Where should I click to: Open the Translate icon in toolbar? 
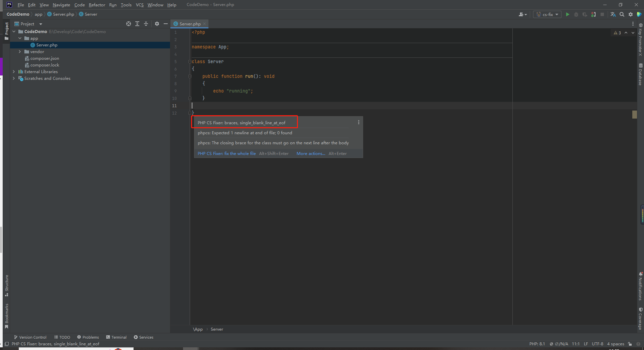(x=613, y=14)
